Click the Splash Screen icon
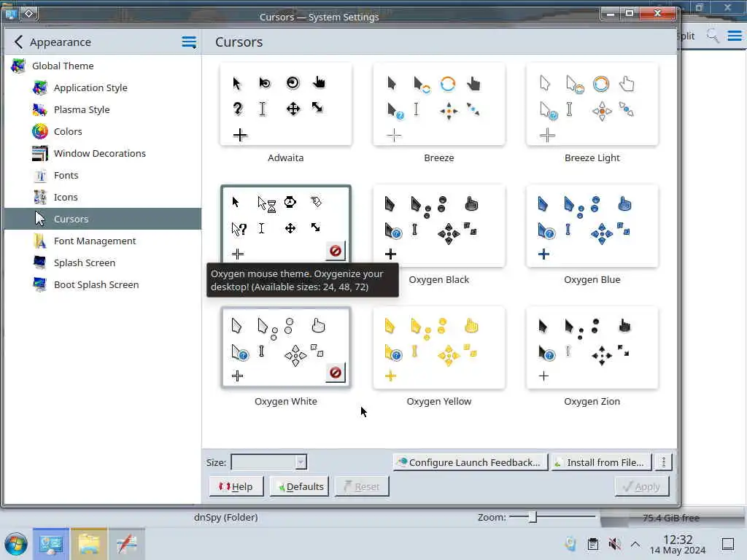Viewport: 747px width, 560px height. (40, 262)
